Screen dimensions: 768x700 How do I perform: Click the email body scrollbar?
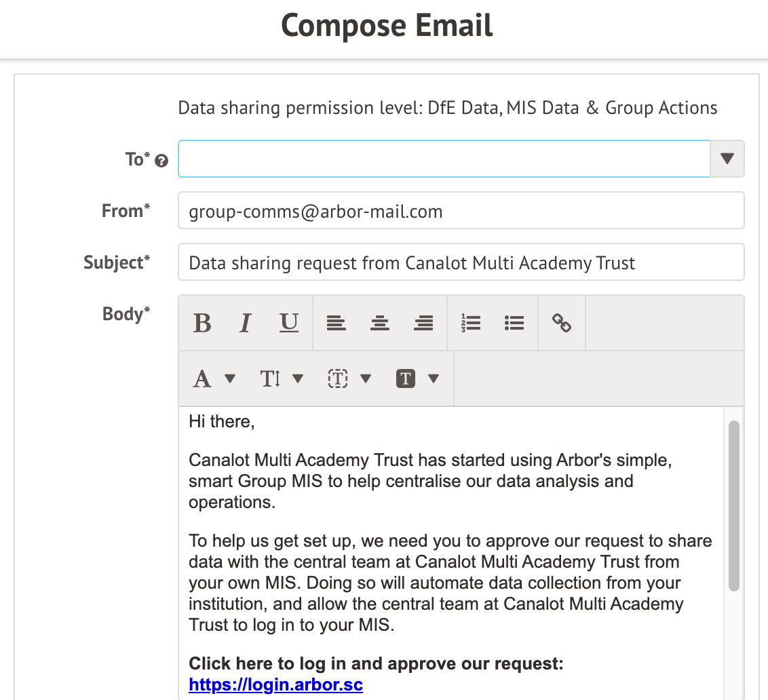[x=733, y=505]
